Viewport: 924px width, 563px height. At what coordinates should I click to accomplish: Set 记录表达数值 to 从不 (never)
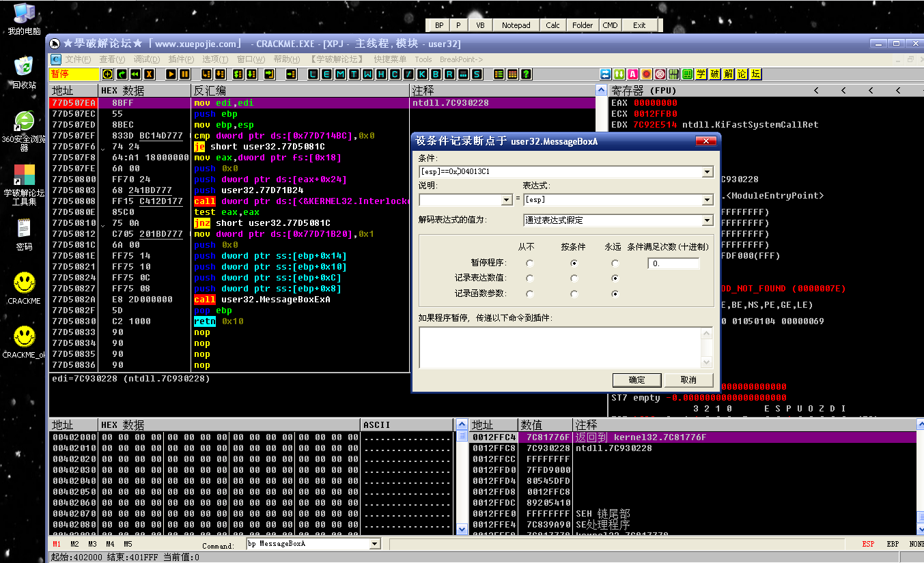[x=529, y=278]
